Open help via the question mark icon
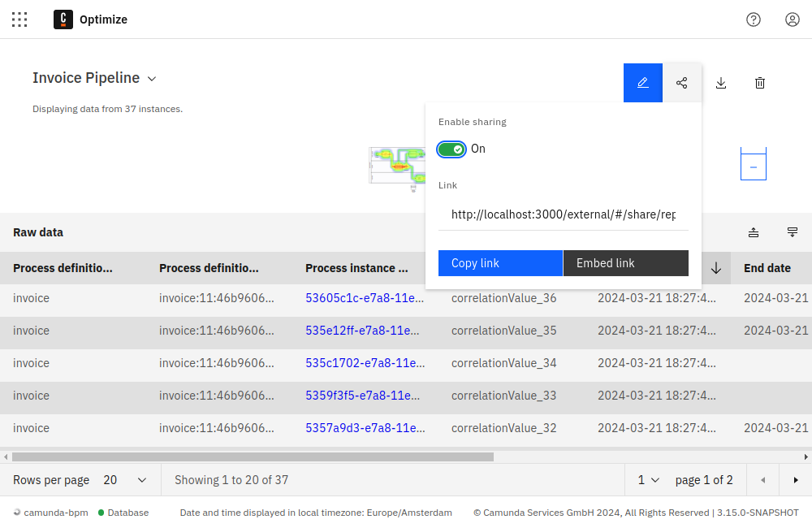 [x=754, y=19]
